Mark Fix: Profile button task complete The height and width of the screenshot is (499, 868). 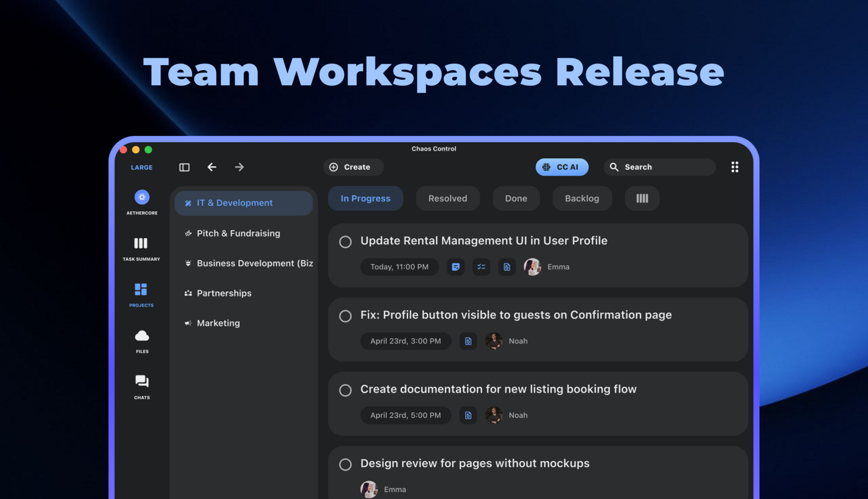click(x=346, y=316)
